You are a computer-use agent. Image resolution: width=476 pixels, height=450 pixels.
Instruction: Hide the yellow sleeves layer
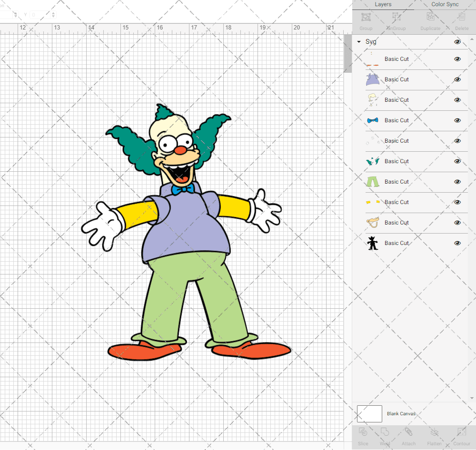[457, 202]
